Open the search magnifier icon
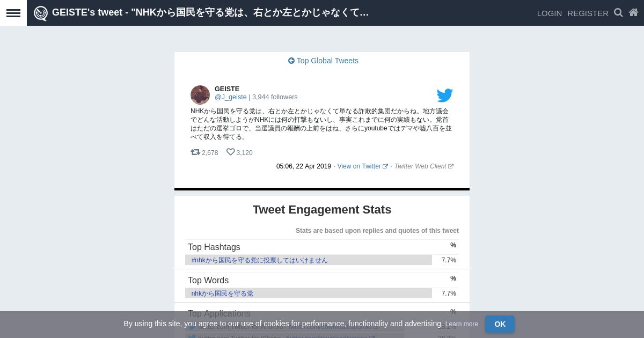644x338 pixels. pyautogui.click(x=618, y=12)
